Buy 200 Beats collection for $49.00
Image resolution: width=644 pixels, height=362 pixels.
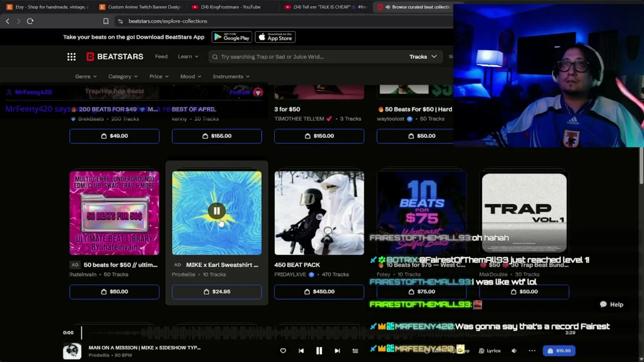coord(114,136)
